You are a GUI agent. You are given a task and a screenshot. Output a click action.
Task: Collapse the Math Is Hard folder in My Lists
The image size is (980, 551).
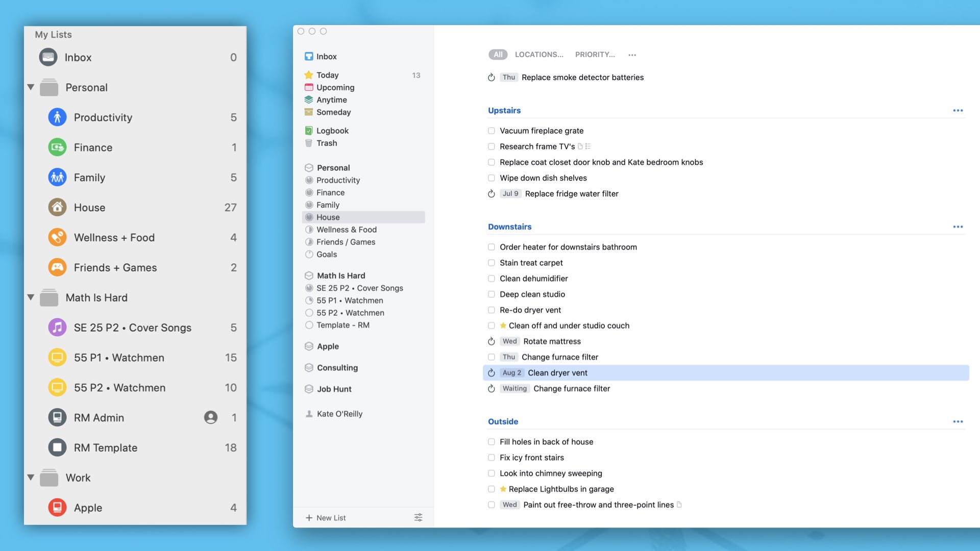coord(31,297)
